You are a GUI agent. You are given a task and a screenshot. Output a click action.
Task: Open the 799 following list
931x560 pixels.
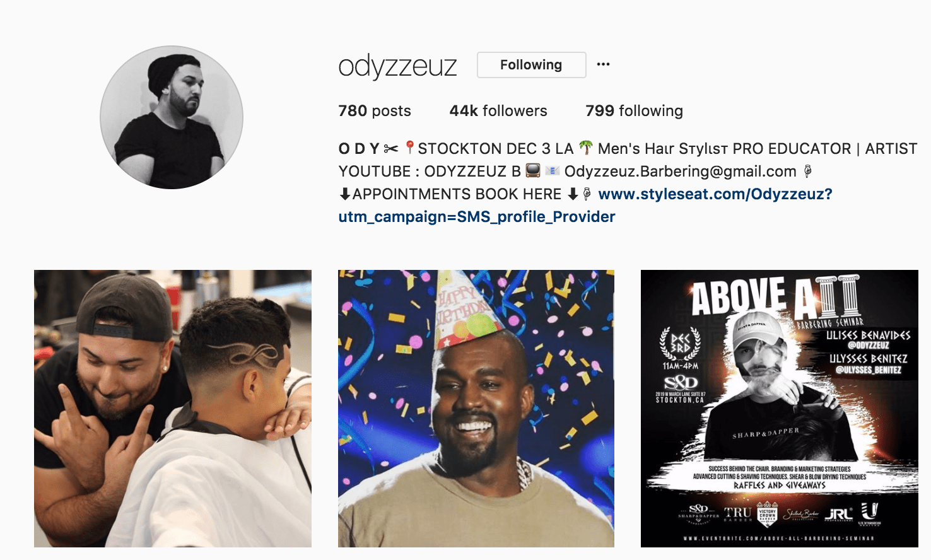(634, 111)
